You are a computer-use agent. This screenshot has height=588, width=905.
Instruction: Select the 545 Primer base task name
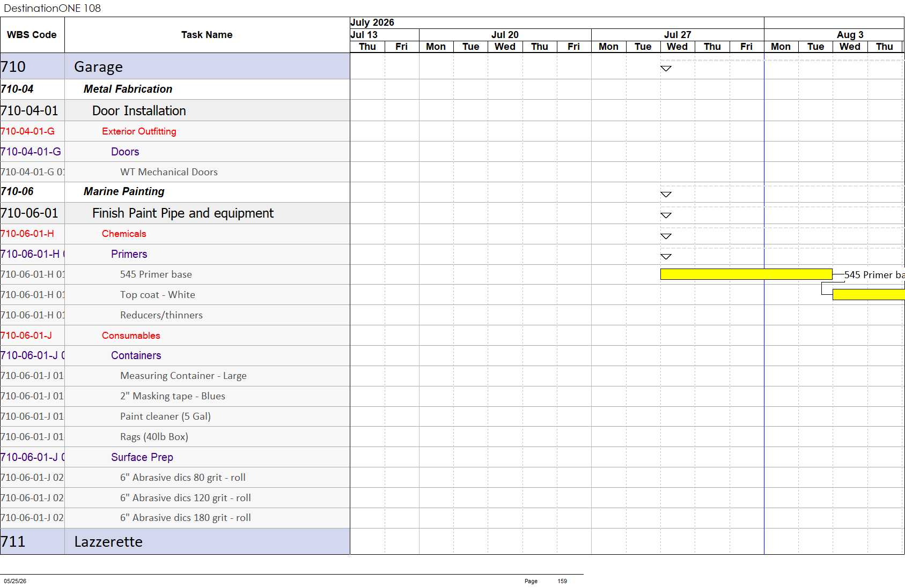pyautogui.click(x=156, y=274)
